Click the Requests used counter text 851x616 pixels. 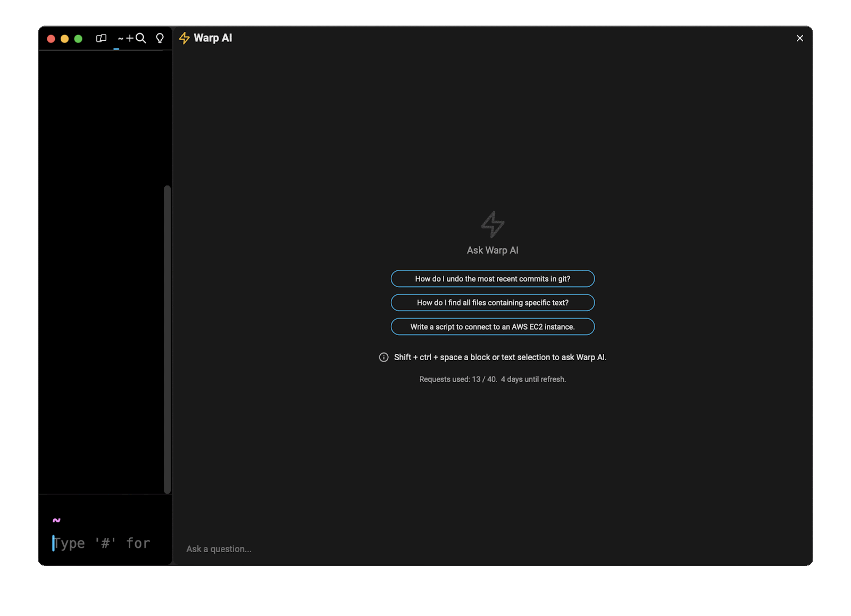pos(492,379)
